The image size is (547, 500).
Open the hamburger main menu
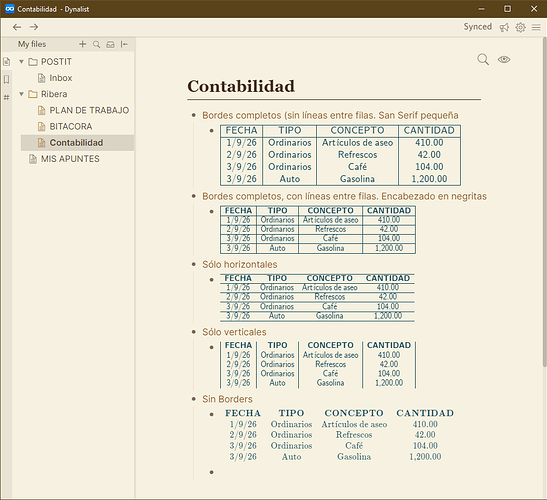pos(536,27)
